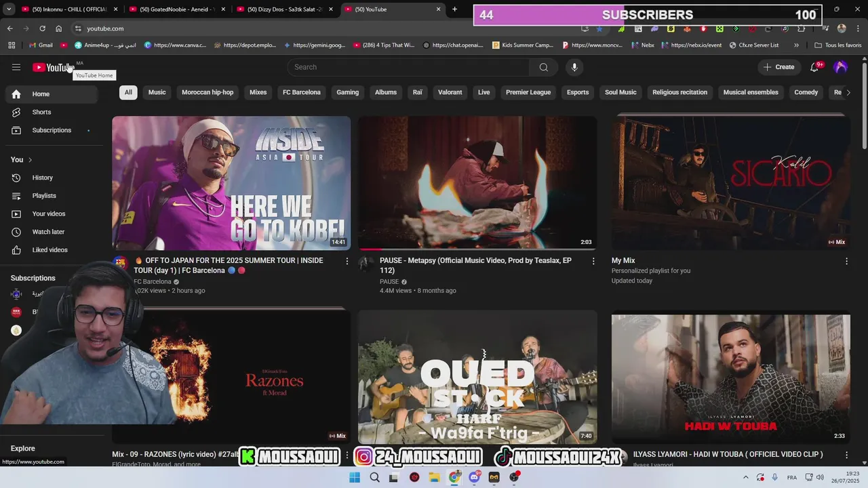Start voice search with the microphone
Viewport: 868px width, 488px height.
[x=574, y=67]
